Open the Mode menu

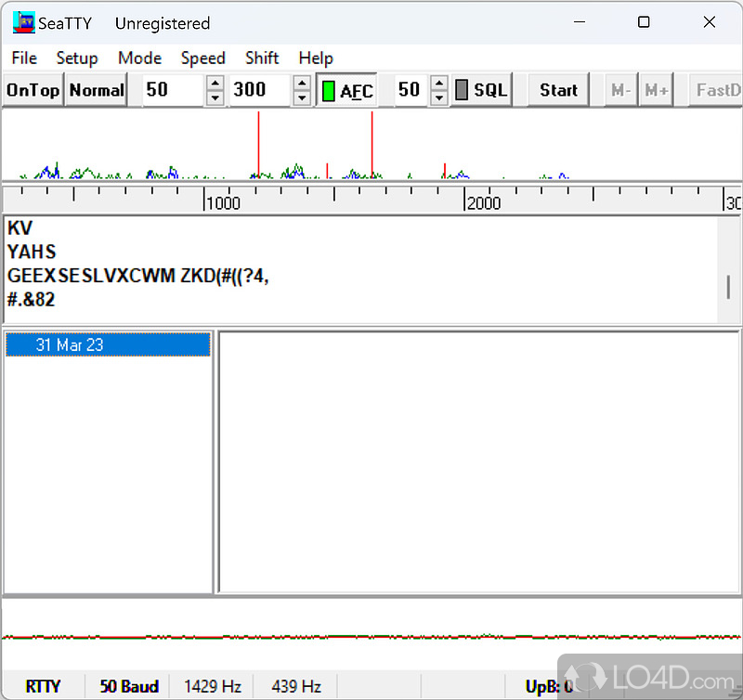click(140, 58)
